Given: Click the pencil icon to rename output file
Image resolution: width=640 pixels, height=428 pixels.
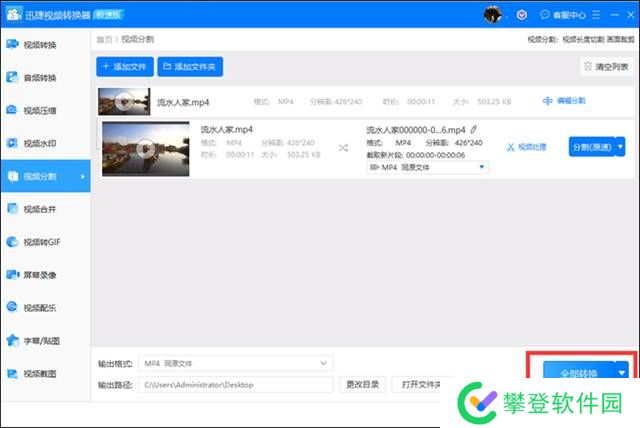Looking at the screenshot, I should pyautogui.click(x=474, y=130).
